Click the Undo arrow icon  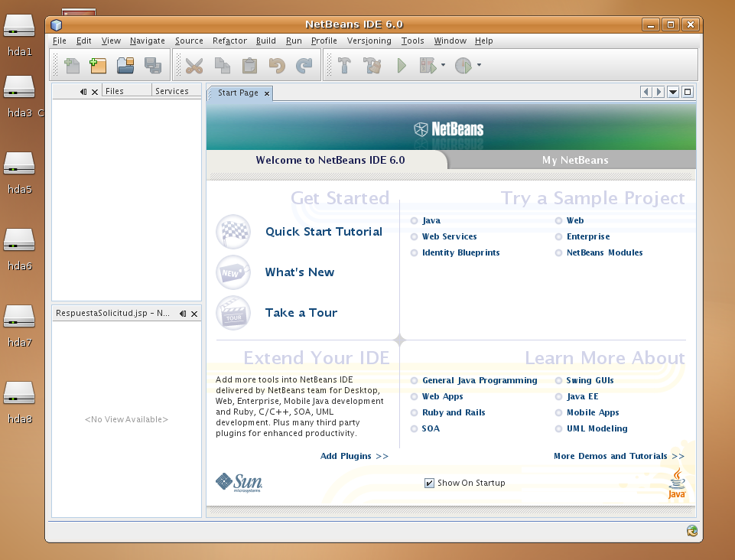pyautogui.click(x=277, y=65)
